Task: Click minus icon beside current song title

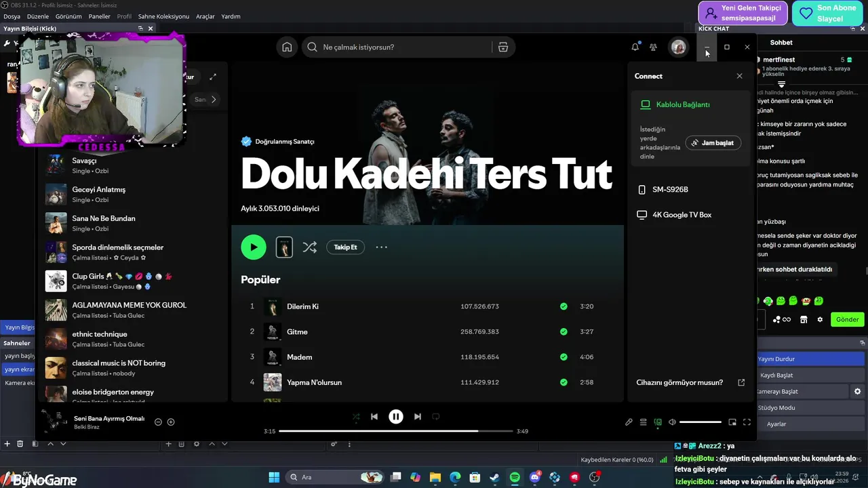Action: (x=158, y=422)
